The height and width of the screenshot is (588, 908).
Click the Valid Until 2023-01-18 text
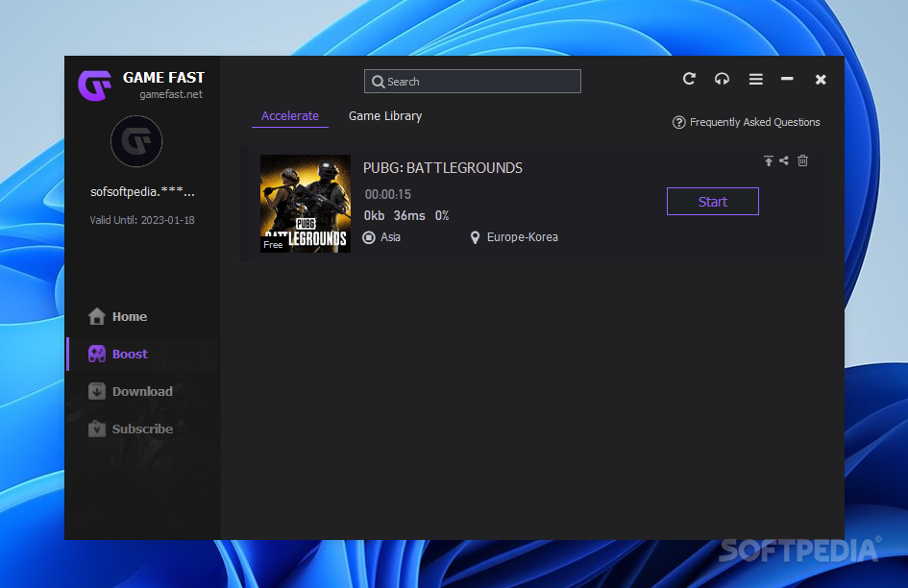pos(142,220)
